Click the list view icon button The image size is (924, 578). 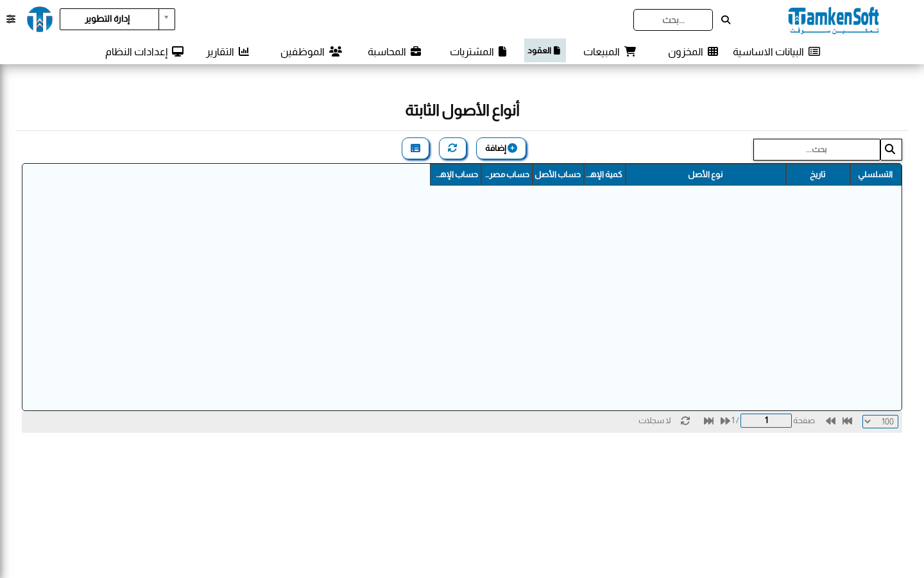pos(415,148)
